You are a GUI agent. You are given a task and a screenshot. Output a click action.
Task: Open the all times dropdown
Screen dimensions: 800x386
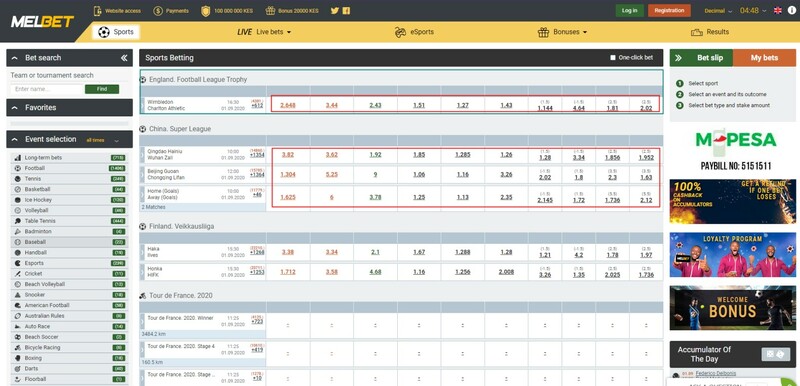click(103, 140)
